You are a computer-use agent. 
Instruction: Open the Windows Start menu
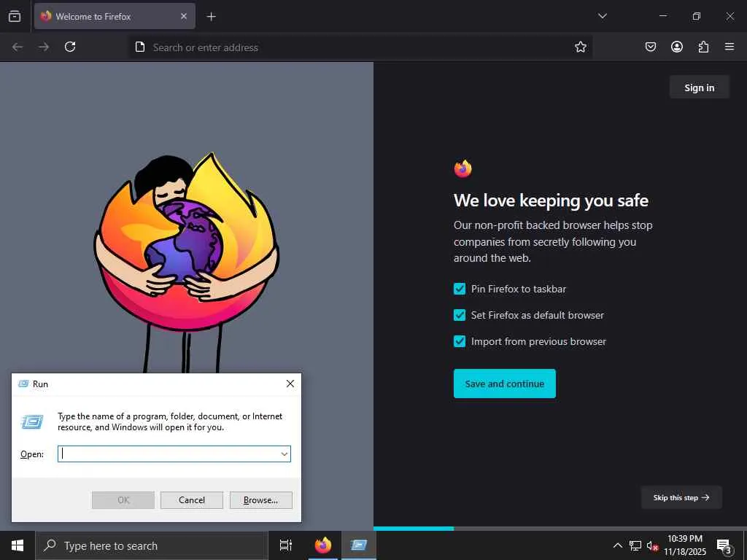(18, 545)
